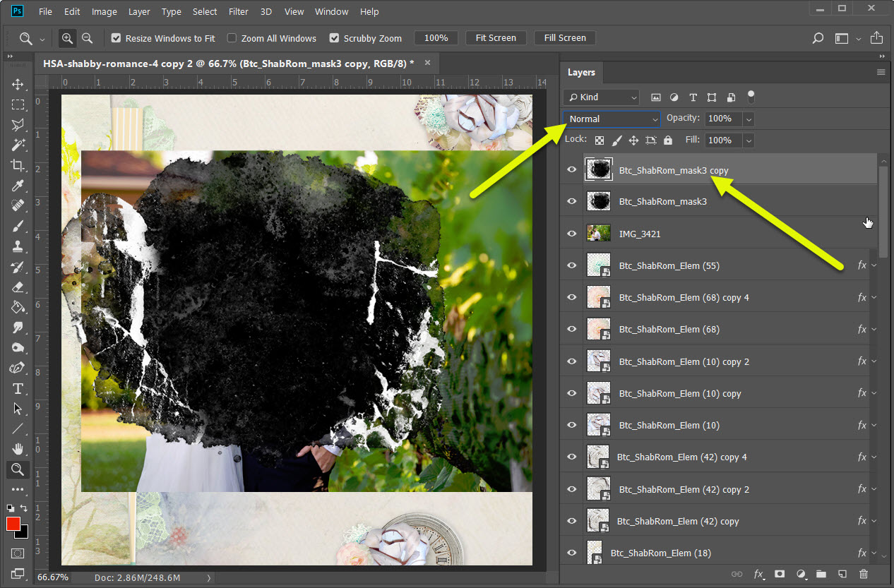The height and width of the screenshot is (588, 894).
Task: Select the Crop tool
Action: point(18,165)
